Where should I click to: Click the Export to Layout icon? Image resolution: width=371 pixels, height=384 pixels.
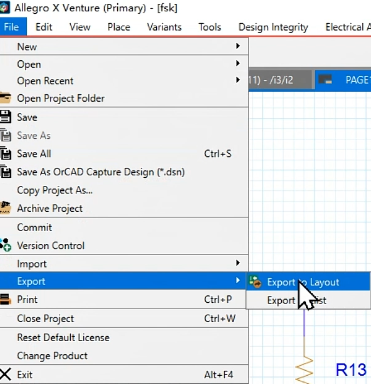click(x=256, y=282)
